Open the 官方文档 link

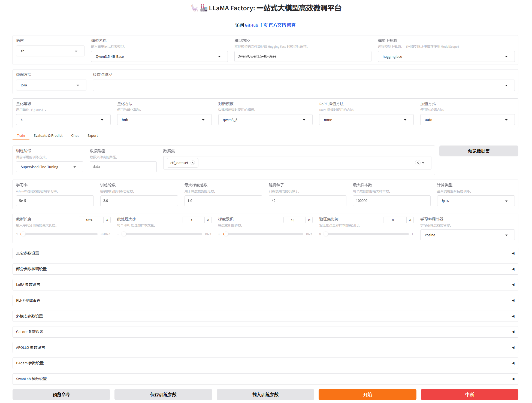pyautogui.click(x=277, y=25)
